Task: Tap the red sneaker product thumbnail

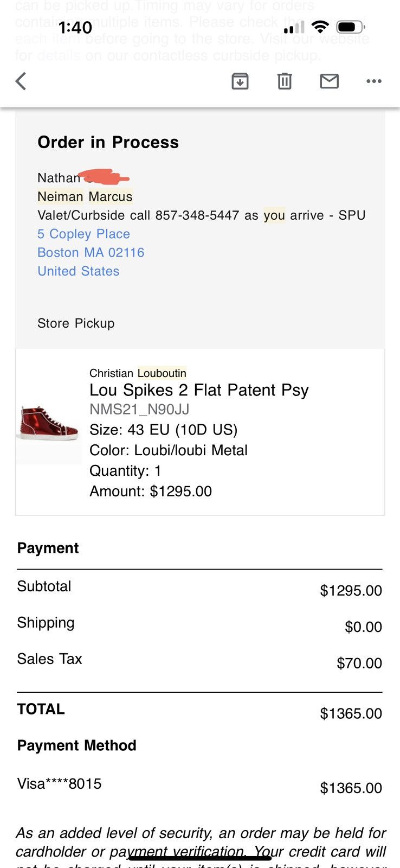Action: 49,424
